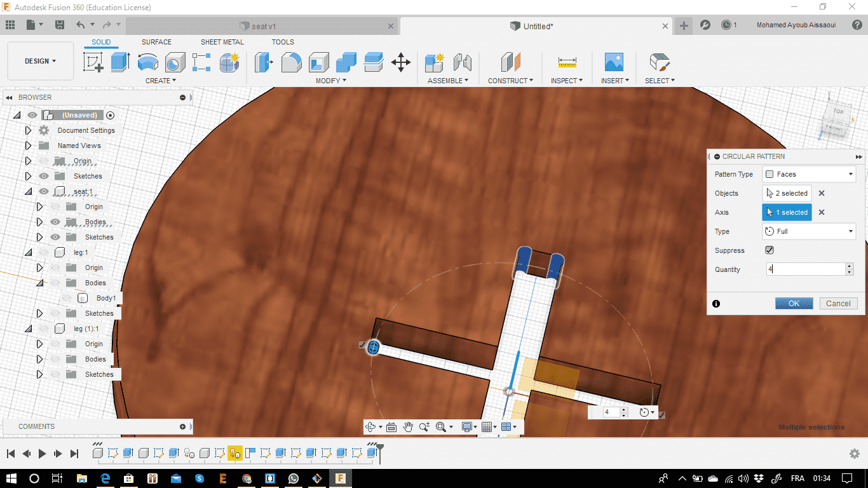Switch to the Surface tab
This screenshot has width=868, height=488.
point(156,42)
